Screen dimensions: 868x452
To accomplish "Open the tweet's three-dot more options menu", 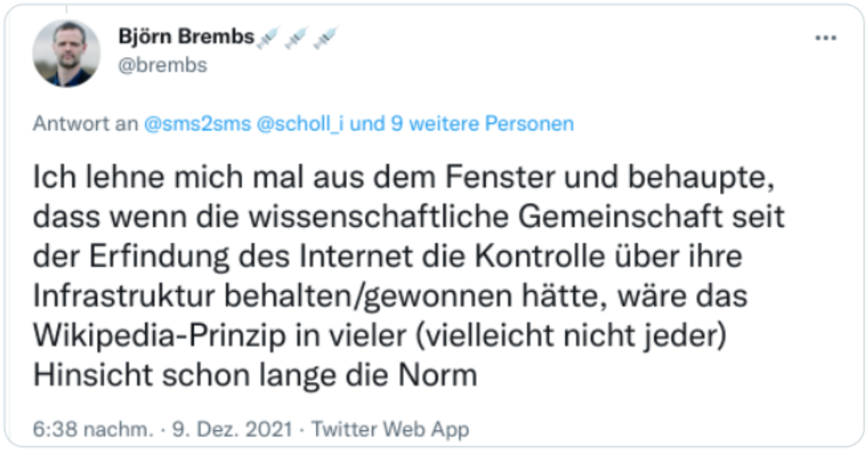I will tap(825, 38).
